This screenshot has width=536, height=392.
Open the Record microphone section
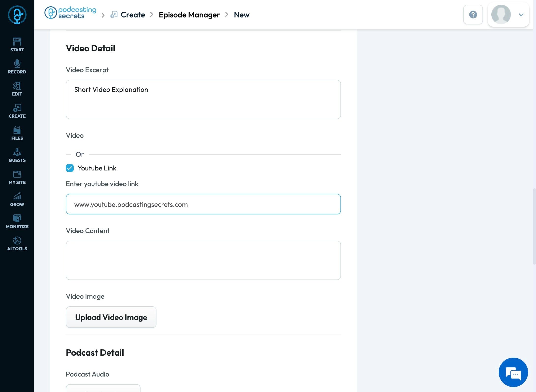point(17,67)
